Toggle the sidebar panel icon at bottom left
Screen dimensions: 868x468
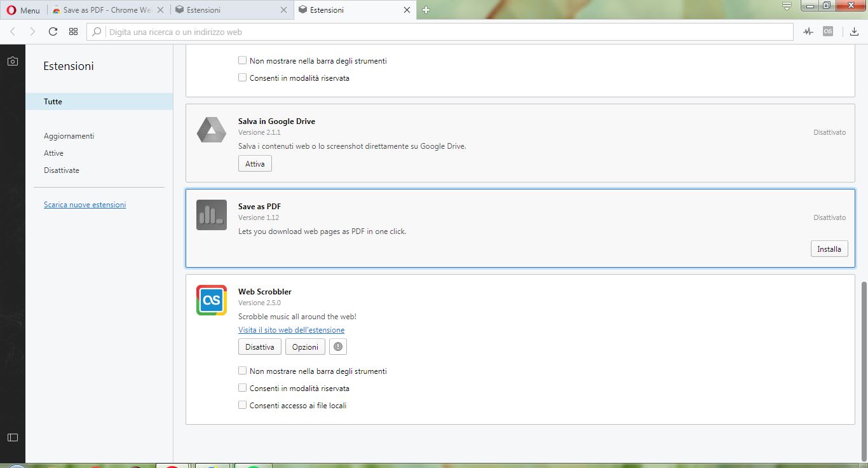[x=13, y=437]
